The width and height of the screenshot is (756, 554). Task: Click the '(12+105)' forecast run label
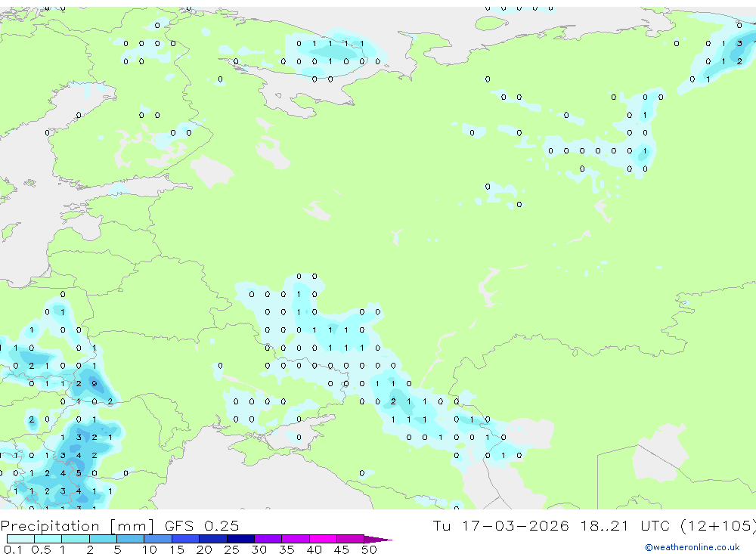coord(718,525)
